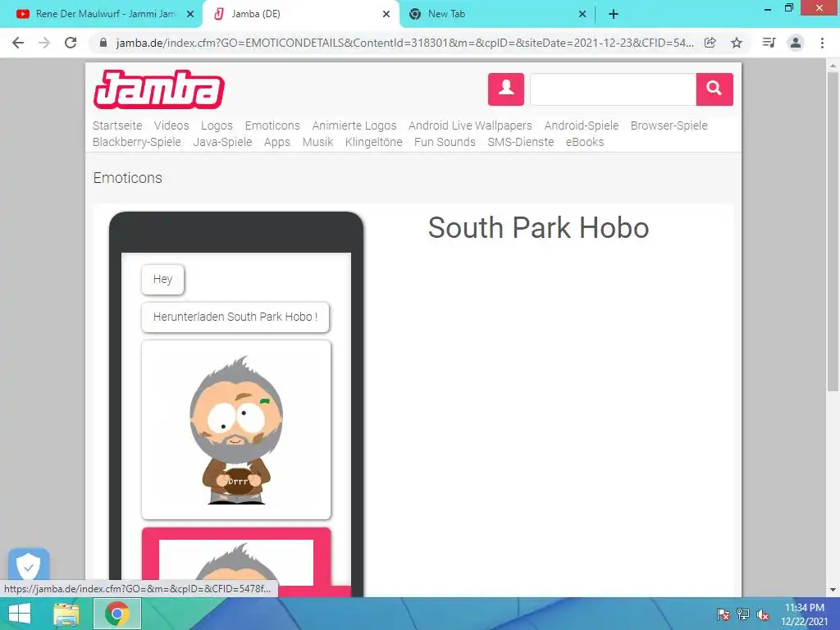
Task: Click into the Jamba search field
Action: point(613,89)
